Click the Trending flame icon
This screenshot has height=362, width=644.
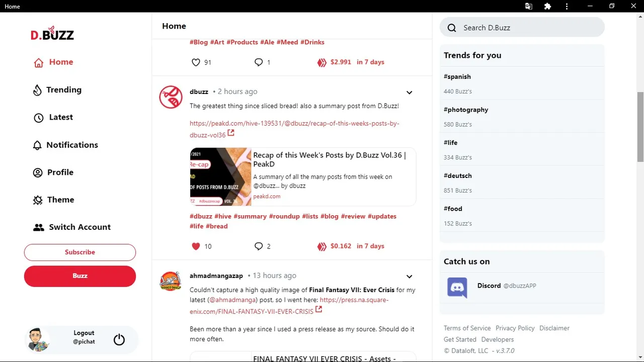click(37, 90)
